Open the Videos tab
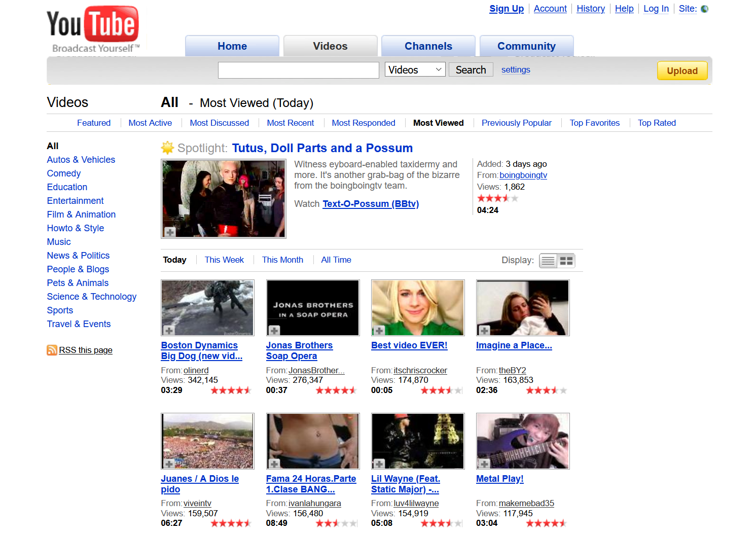This screenshot has height=535, width=756. [331, 46]
